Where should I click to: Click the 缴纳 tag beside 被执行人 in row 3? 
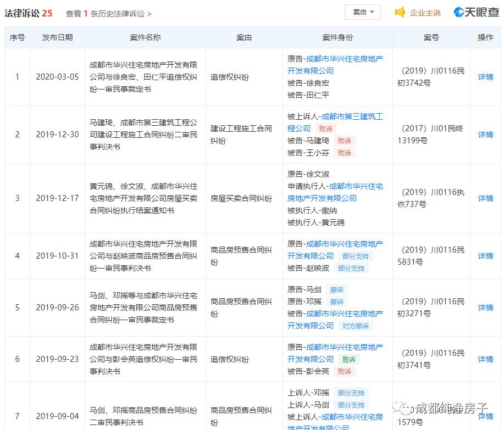[330, 210]
